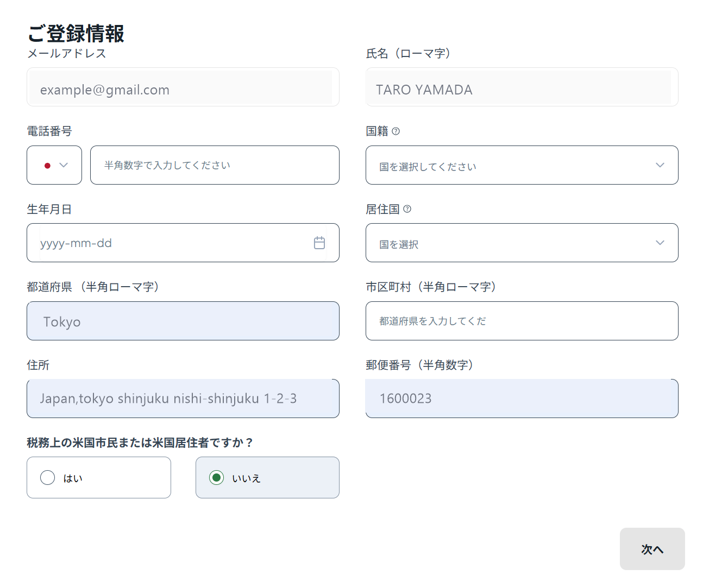Image resolution: width=703 pixels, height=588 pixels.
Task: Click the 市区町村 input field
Action: [522, 321]
